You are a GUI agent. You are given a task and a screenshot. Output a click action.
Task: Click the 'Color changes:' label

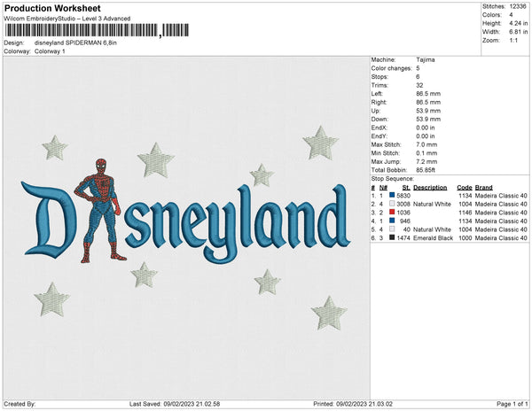391,68
